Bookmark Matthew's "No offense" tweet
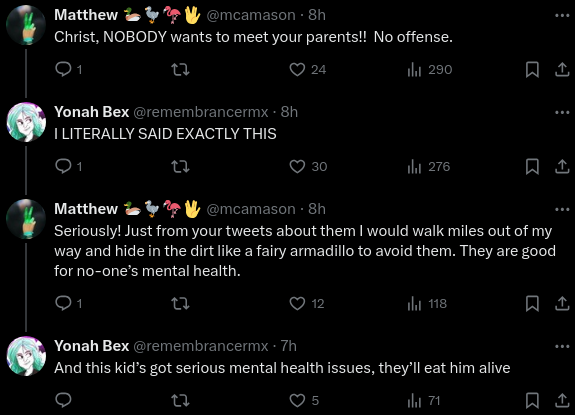 click(532, 69)
